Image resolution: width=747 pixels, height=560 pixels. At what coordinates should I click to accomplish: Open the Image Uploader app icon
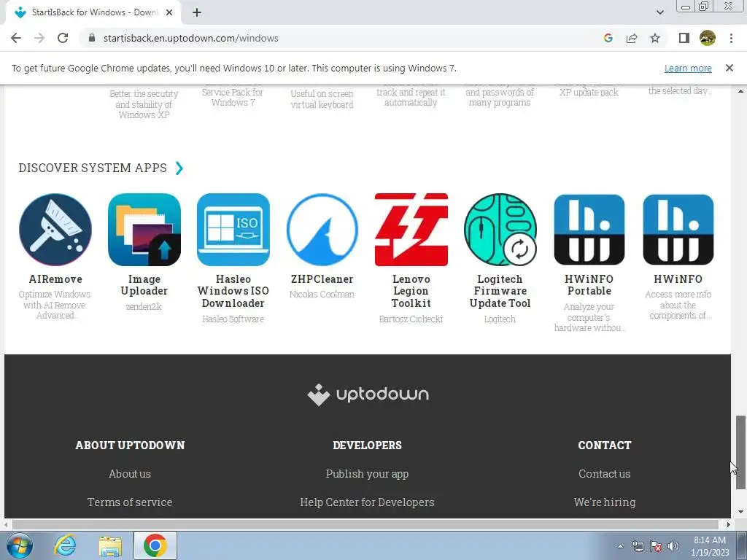coord(144,230)
